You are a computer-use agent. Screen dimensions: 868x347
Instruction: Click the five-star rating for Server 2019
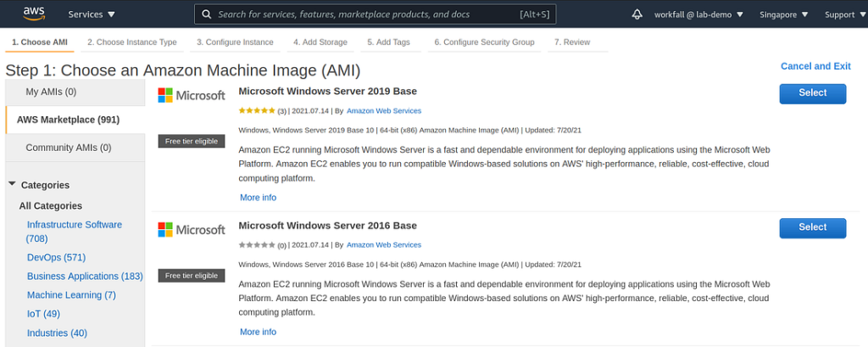pyautogui.click(x=257, y=111)
